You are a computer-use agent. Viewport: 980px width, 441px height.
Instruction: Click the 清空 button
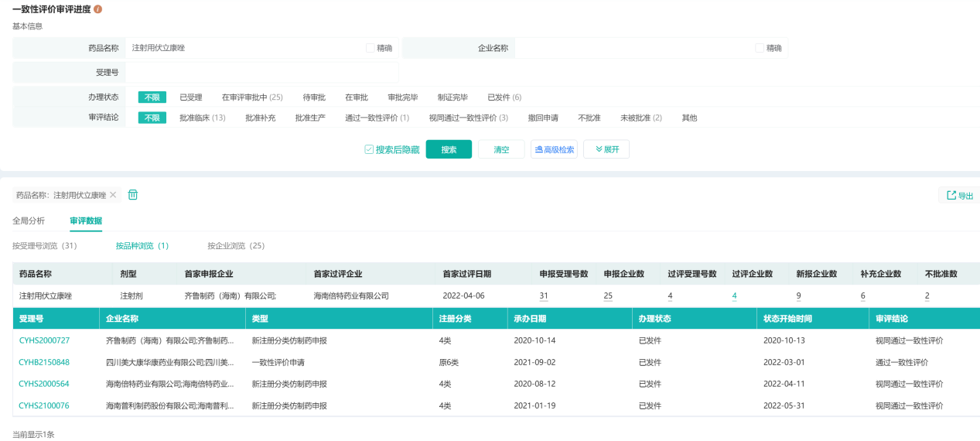501,149
